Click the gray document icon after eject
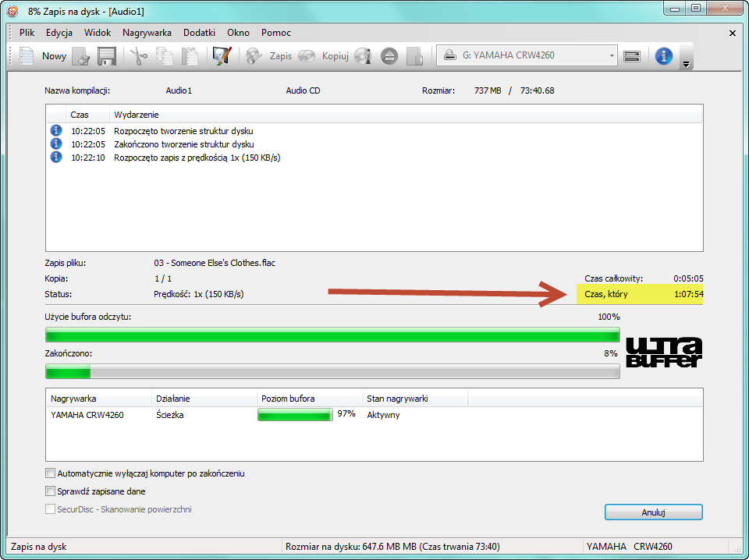The width and height of the screenshot is (749, 560). point(414,56)
